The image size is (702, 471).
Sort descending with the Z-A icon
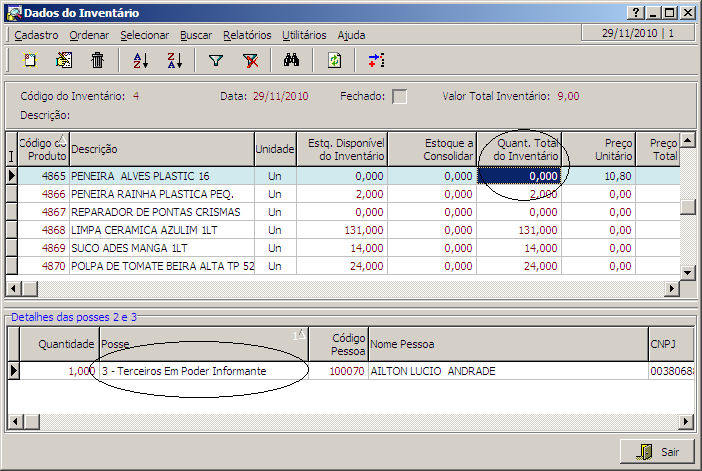tap(175, 60)
